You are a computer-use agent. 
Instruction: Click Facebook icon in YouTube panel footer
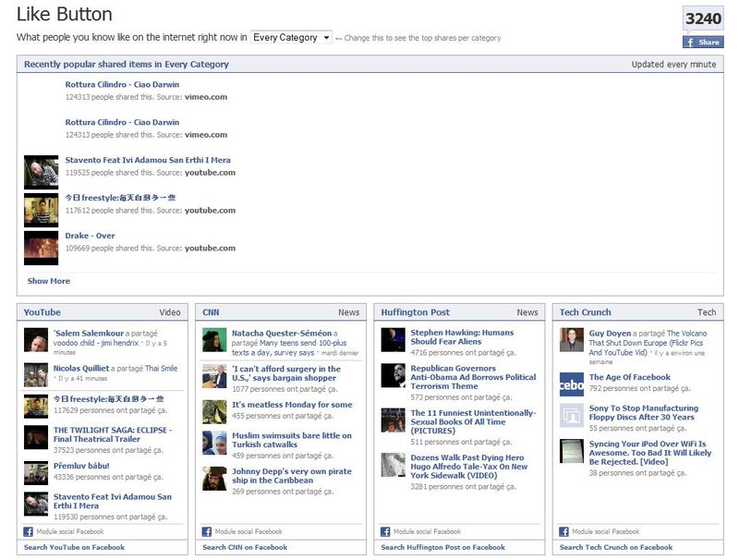pos(29,531)
